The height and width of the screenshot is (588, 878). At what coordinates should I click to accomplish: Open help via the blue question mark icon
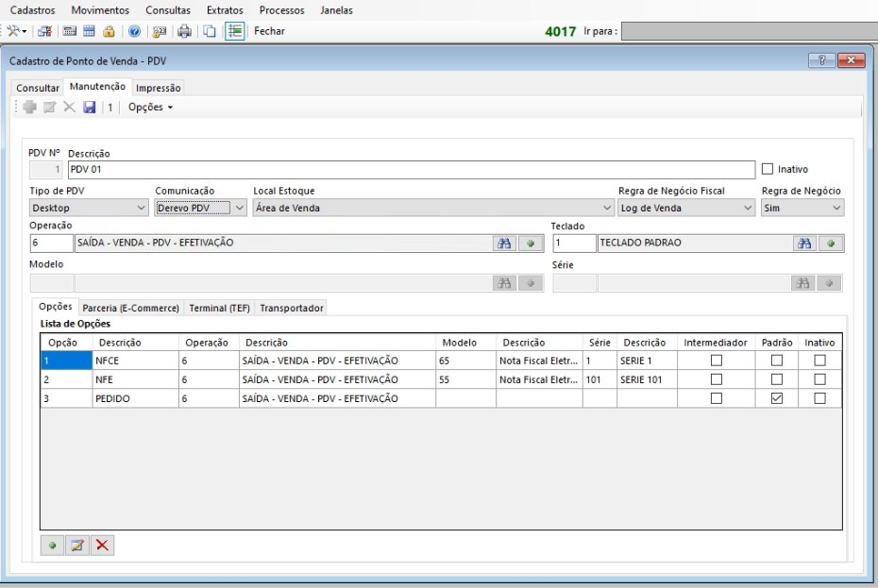134,31
